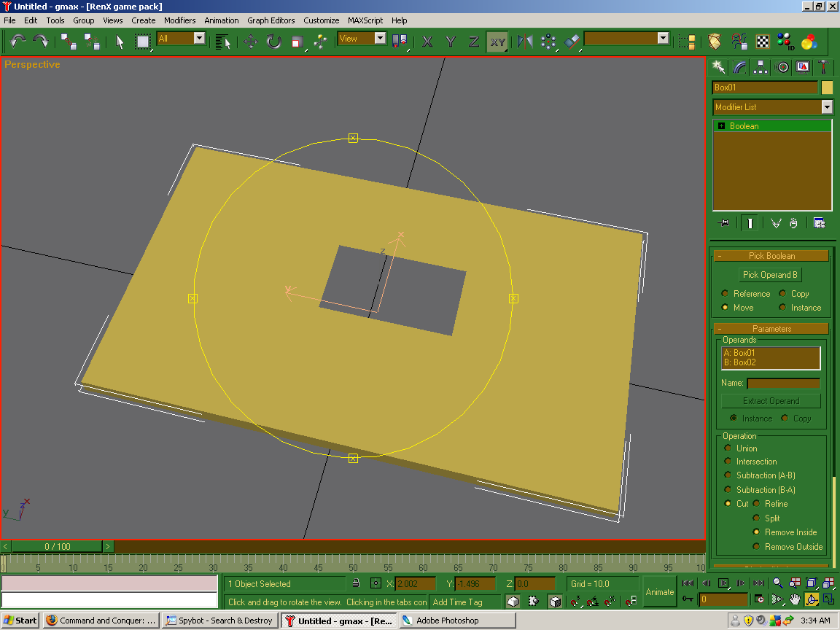840x630 pixels.
Task: Select the Copy option under Pick Boolean
Action: [x=782, y=294]
